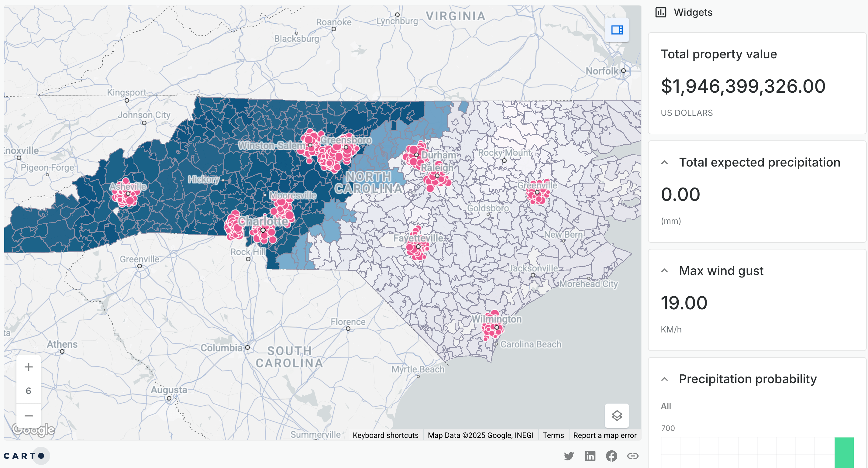Open the map layers legend icon
Screen dimensions: 868x468
[617, 415]
